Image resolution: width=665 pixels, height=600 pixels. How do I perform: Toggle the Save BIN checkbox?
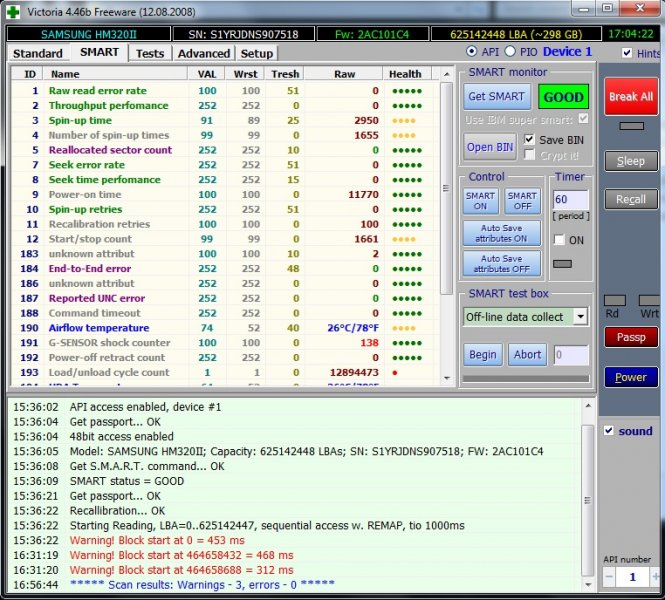530,140
